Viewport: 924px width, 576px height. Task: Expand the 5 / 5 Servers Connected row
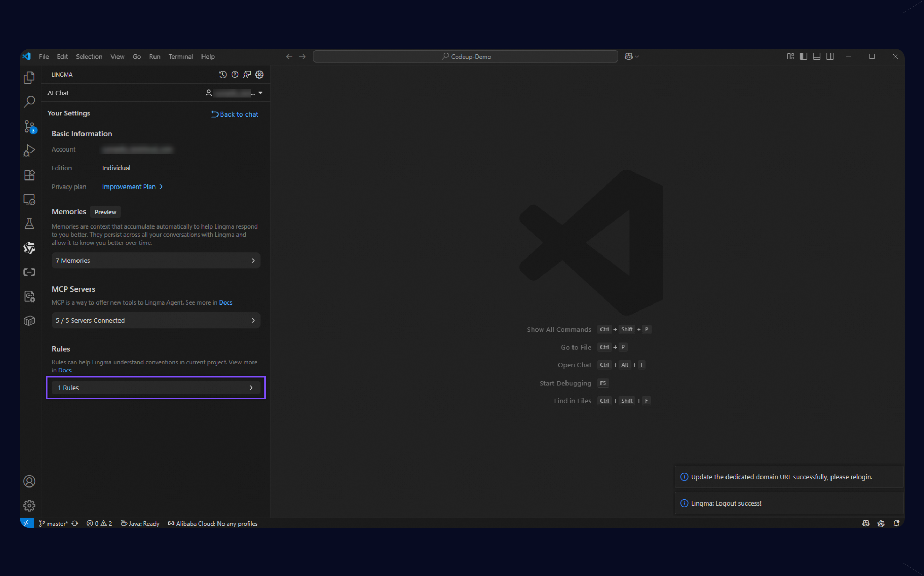156,320
